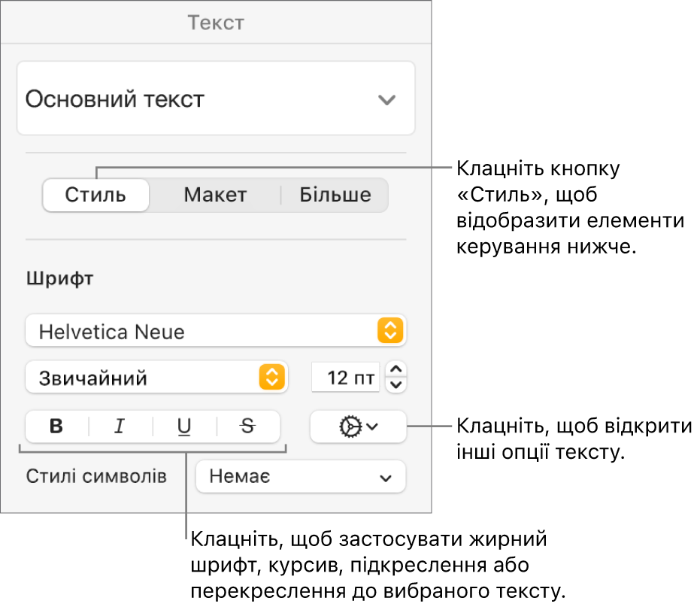Toggle bold formatting with the B button
This screenshot has width=700, height=610.
[x=56, y=426]
